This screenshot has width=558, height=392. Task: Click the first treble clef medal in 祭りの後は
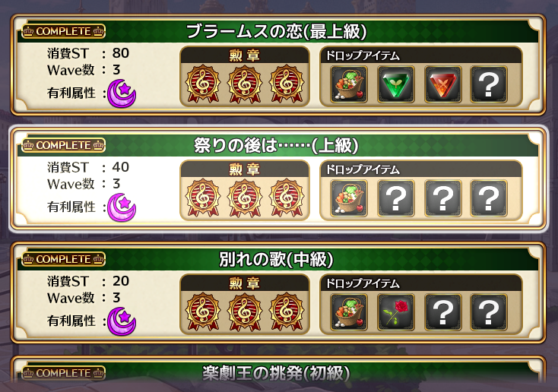203,198
